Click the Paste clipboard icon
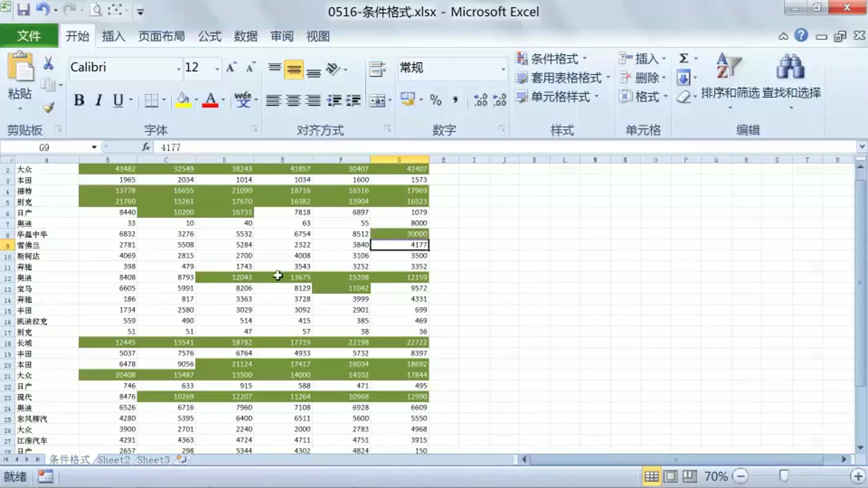The height and width of the screenshot is (488, 868). point(20,67)
